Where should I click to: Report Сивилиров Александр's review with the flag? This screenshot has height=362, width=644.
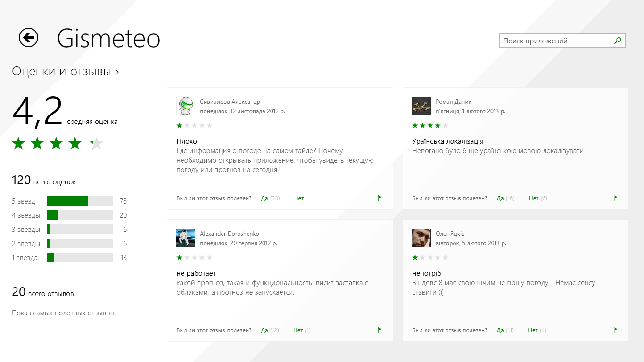coord(380,198)
